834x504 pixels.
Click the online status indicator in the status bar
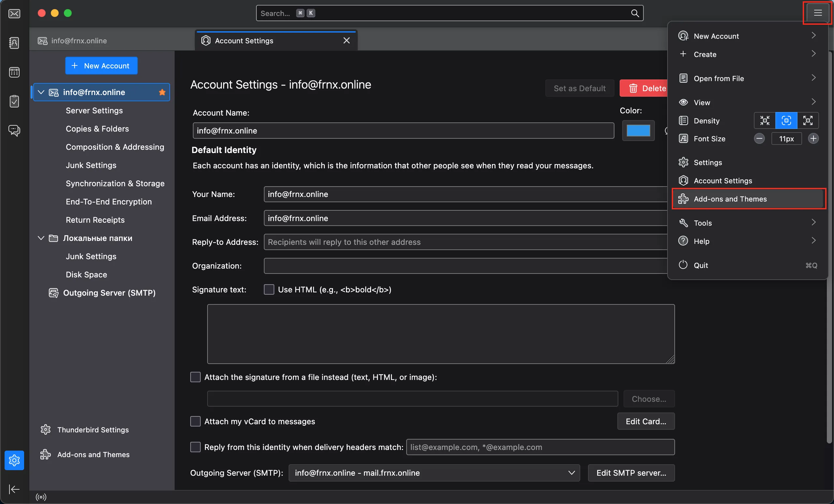pyautogui.click(x=41, y=497)
